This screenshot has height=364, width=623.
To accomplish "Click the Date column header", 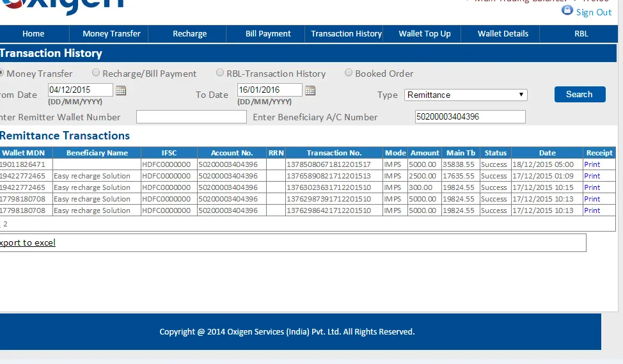I will (x=547, y=153).
